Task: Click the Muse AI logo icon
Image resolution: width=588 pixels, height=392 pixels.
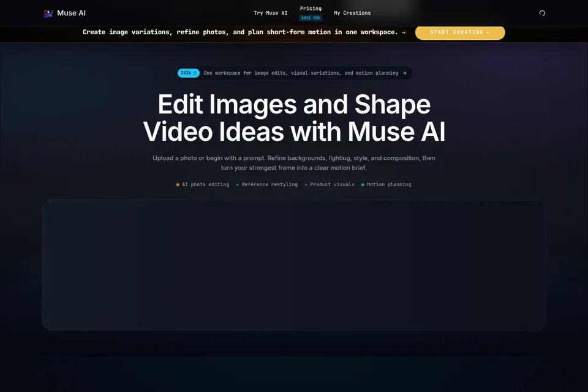Action: pos(48,13)
